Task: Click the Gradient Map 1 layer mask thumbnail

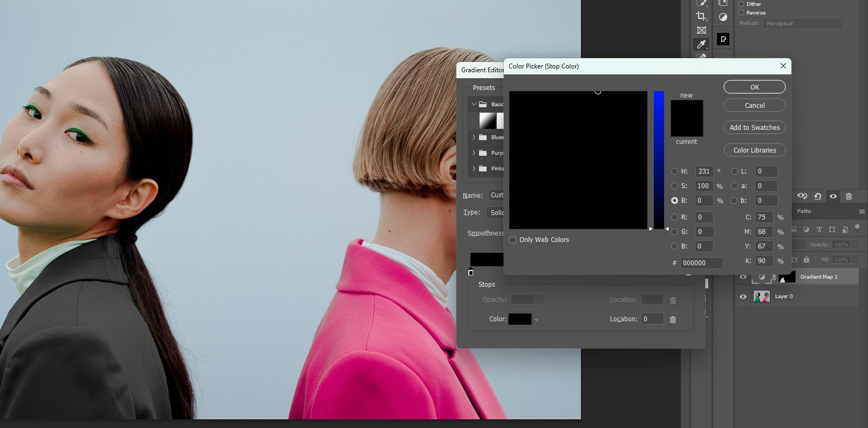Action: click(787, 277)
